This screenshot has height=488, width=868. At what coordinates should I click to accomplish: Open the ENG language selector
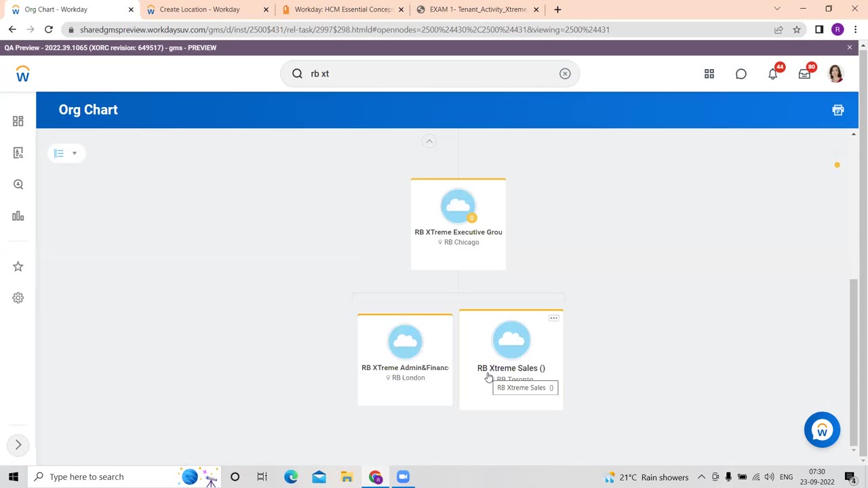787,477
